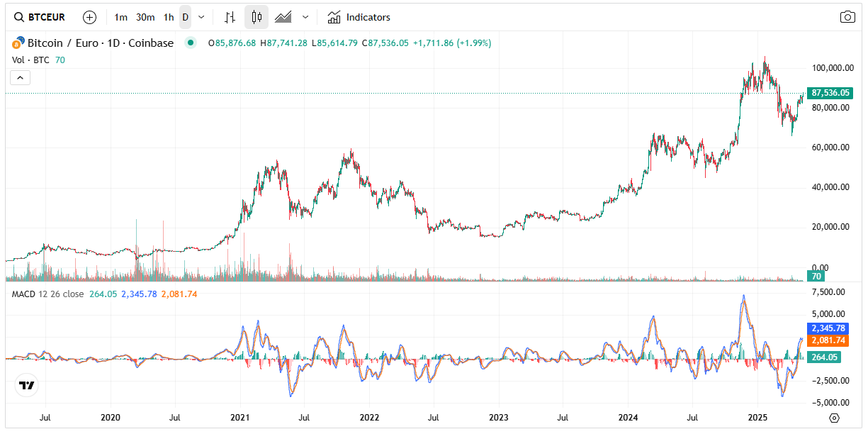Viewport: 868px width, 434px height.
Task: Select the candlestick chart style icon
Action: pos(256,16)
